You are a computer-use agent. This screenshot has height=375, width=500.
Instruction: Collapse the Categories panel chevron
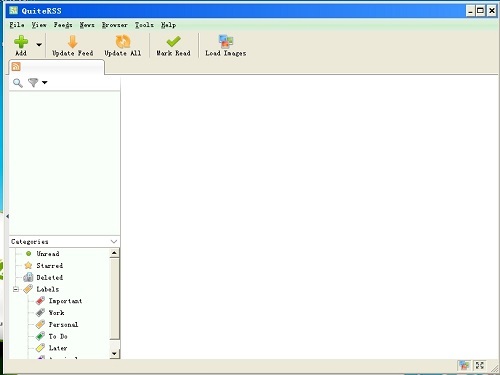[x=114, y=241]
